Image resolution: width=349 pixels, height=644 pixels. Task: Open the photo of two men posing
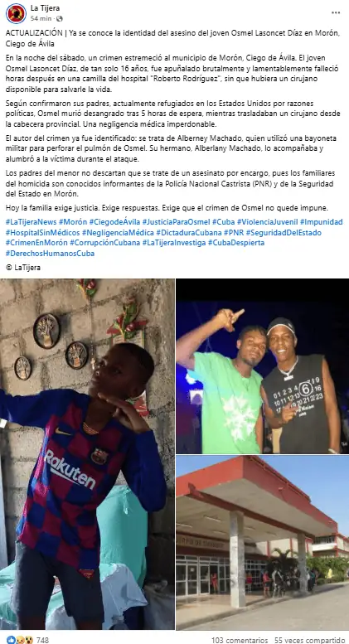[x=263, y=366]
